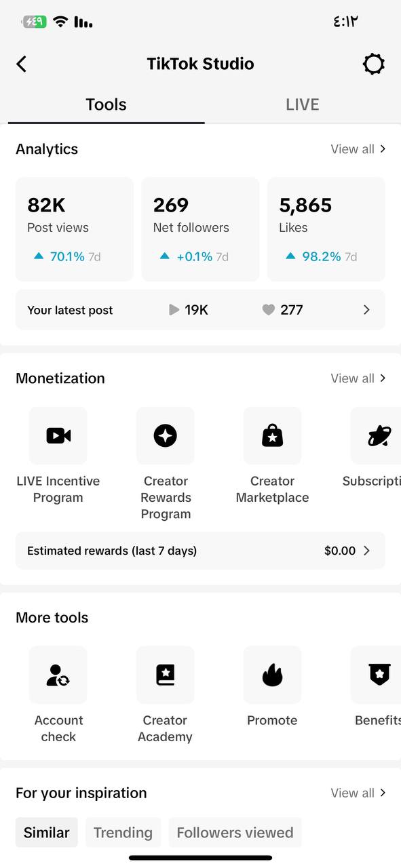Switch to the LIVE tab
The width and height of the screenshot is (401, 868).
[x=302, y=104]
